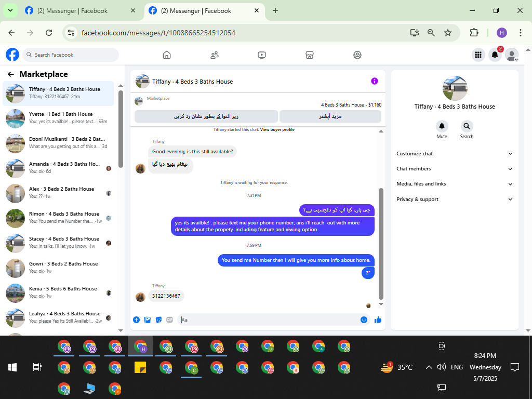Image resolution: width=532 pixels, height=399 pixels.
Task: Open the tab search dropdown arrow
Action: pos(10,10)
